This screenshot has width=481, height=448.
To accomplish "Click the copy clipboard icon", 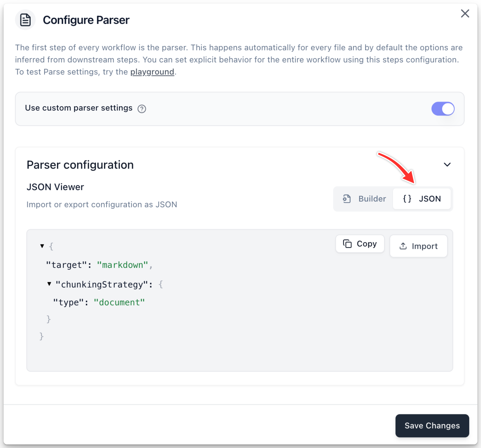I will (347, 244).
